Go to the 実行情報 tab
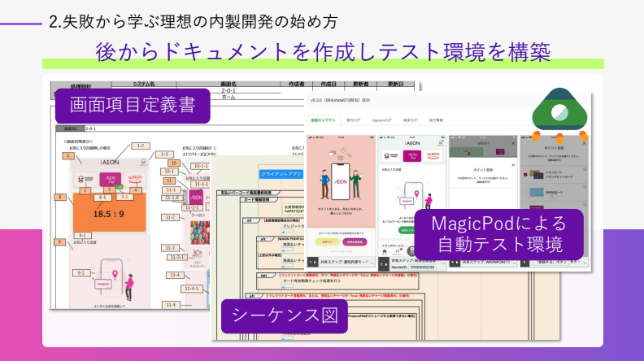 point(436,120)
